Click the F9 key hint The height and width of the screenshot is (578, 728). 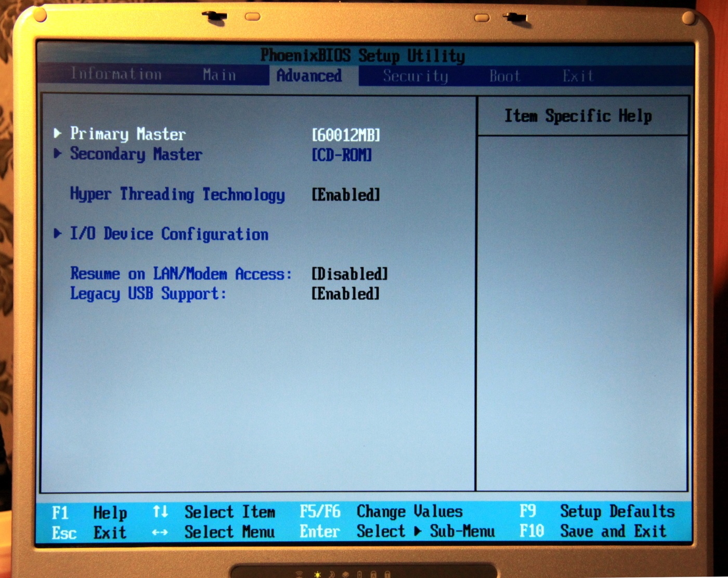tap(528, 511)
